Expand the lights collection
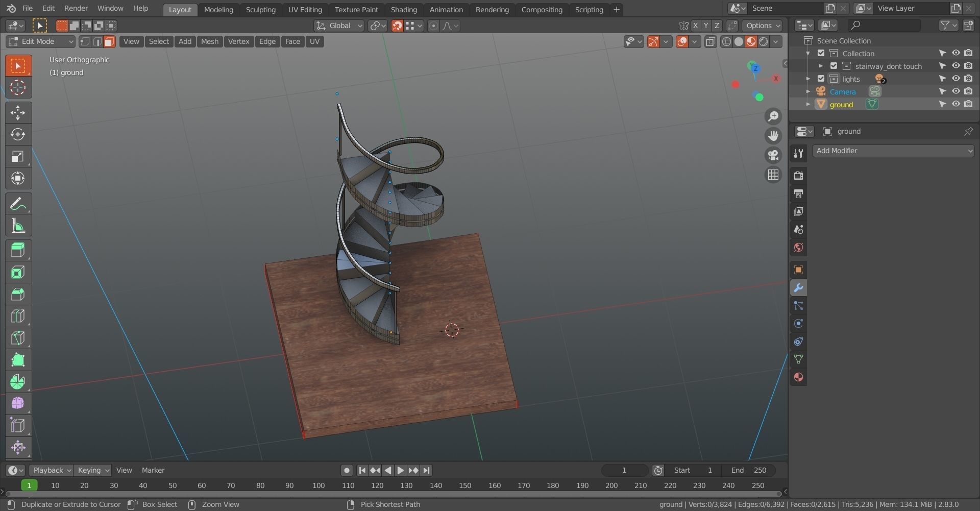 click(x=808, y=79)
